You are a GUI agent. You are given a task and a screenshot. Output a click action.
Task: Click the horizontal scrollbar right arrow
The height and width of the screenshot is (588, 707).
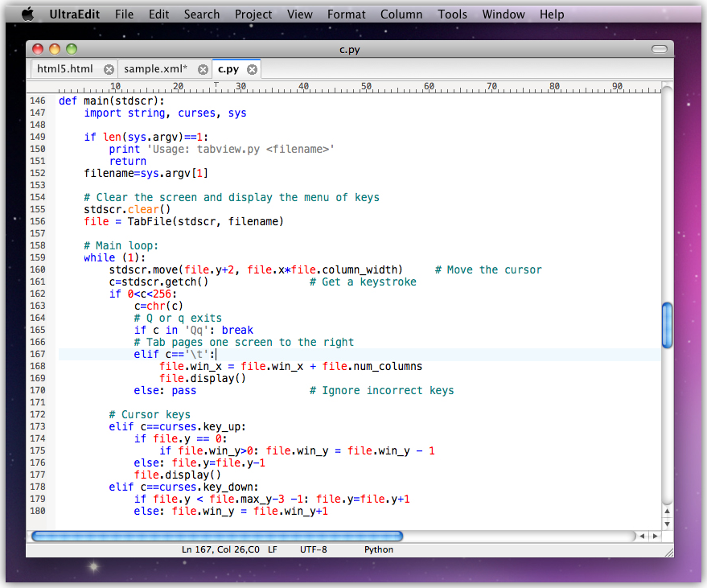pyautogui.click(x=655, y=536)
